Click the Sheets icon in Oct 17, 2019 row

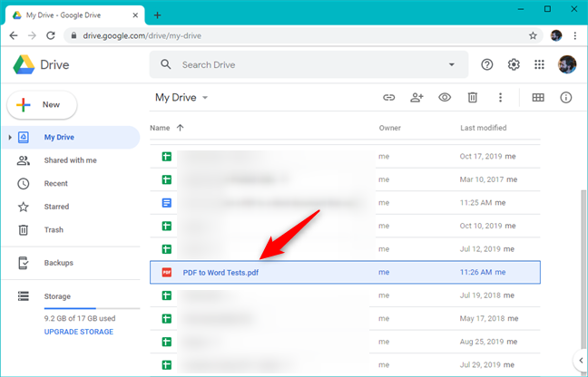[166, 157]
